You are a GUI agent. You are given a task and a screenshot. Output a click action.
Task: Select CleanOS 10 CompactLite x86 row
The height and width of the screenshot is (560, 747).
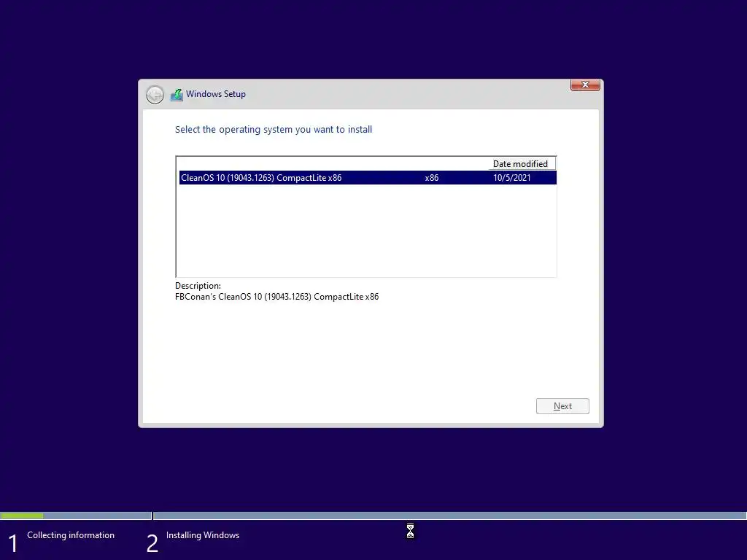tap(368, 178)
